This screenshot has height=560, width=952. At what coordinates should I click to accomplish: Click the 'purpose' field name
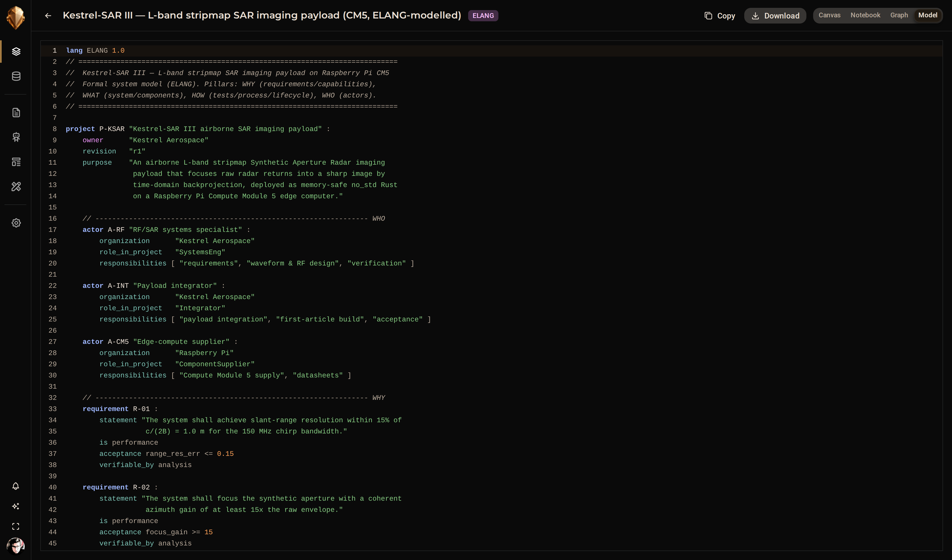(97, 162)
